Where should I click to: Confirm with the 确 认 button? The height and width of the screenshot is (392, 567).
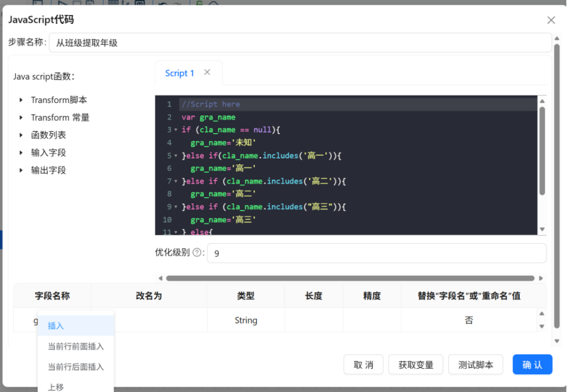tap(532, 365)
